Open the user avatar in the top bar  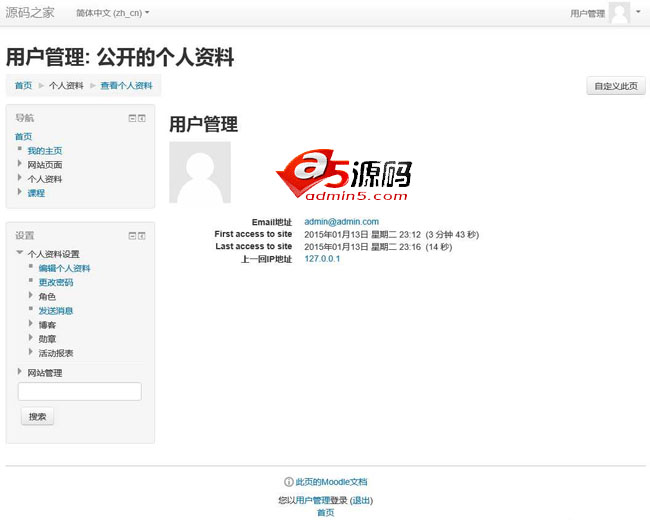[x=619, y=13]
